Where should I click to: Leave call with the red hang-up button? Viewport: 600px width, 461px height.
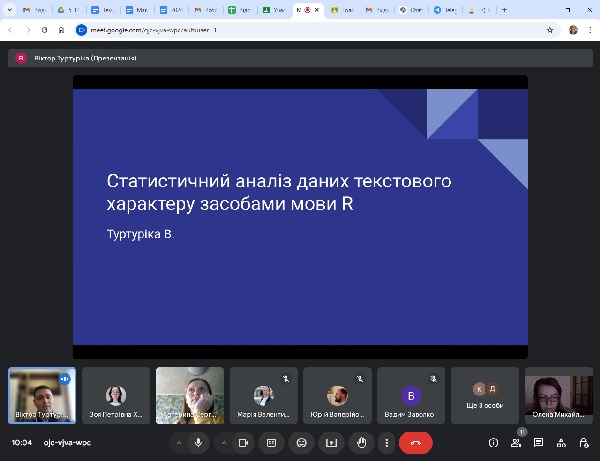415,442
